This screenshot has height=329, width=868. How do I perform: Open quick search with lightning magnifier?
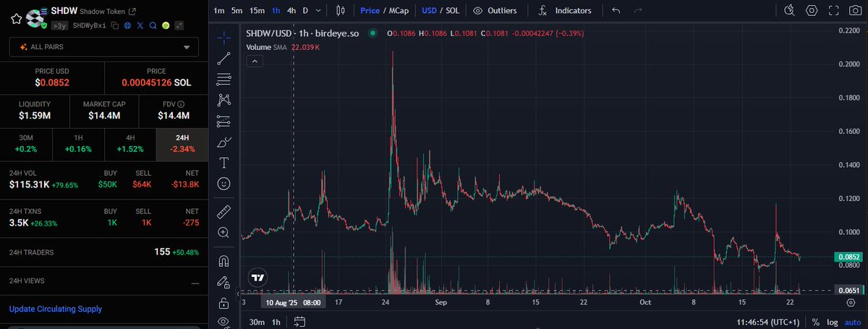point(791,11)
